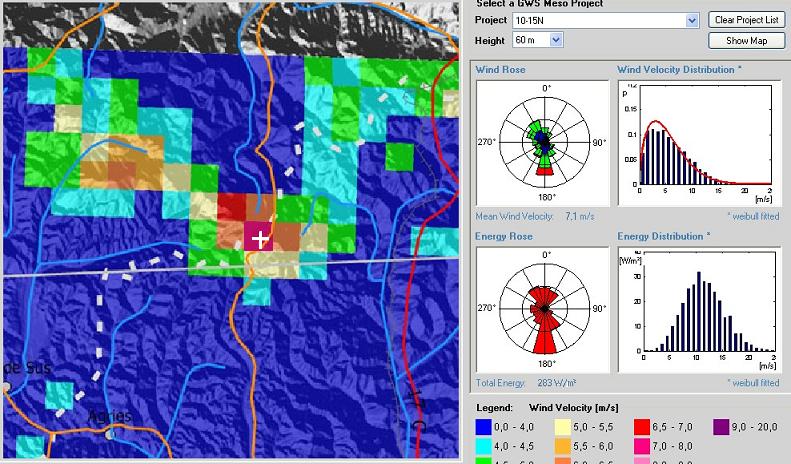The image size is (791, 464).
Task: Open the Project dropdown arrow
Action: [x=692, y=20]
